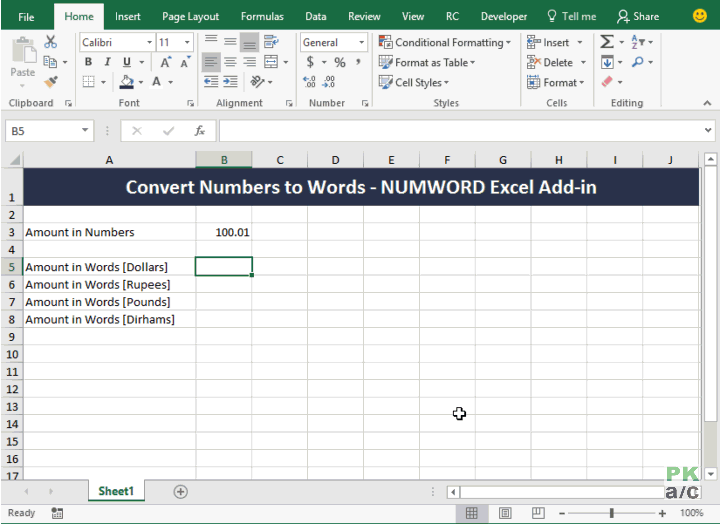Click the Cut scissors icon

[51, 42]
